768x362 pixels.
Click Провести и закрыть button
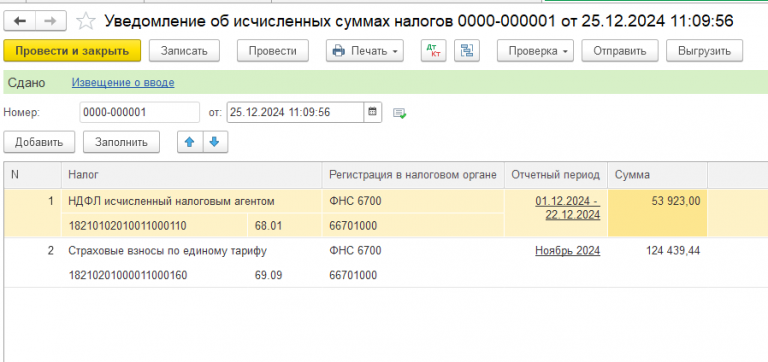pos(72,50)
